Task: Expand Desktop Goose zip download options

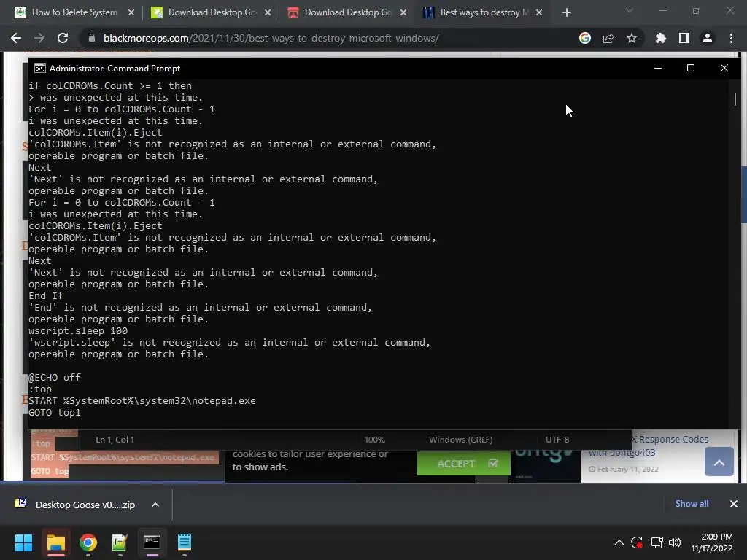Action: coord(155,505)
